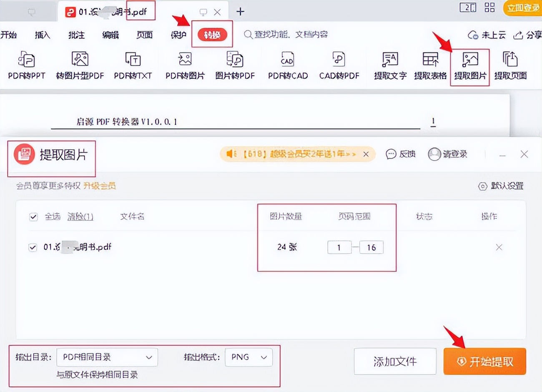This screenshot has width=542, height=392.
Task: Select the 提取图片 ribbon icon
Action: [469, 65]
